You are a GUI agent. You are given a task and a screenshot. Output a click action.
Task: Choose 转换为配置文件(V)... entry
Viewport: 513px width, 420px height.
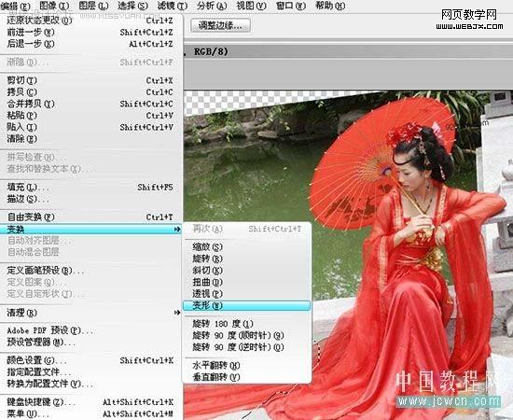point(90,384)
